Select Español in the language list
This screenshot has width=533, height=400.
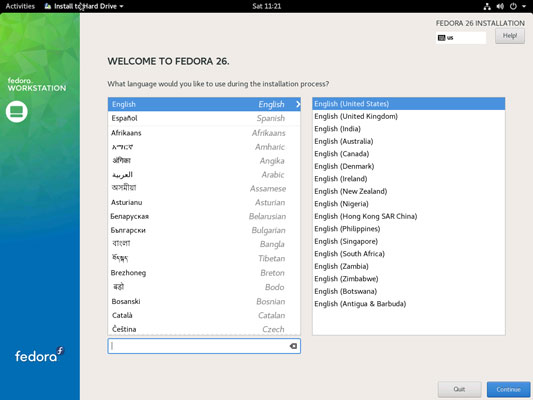[204, 118]
